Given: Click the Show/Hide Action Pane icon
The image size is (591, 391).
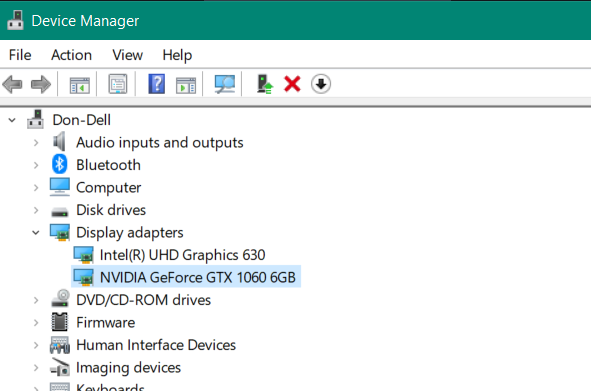Looking at the screenshot, I should tap(186, 85).
